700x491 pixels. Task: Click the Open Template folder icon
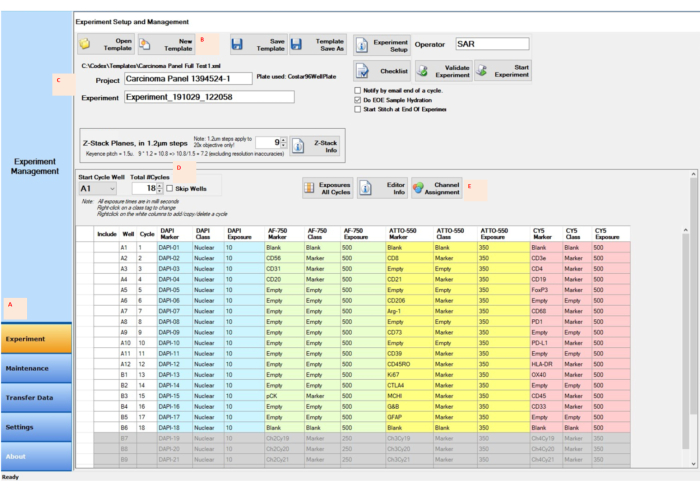tap(85, 44)
